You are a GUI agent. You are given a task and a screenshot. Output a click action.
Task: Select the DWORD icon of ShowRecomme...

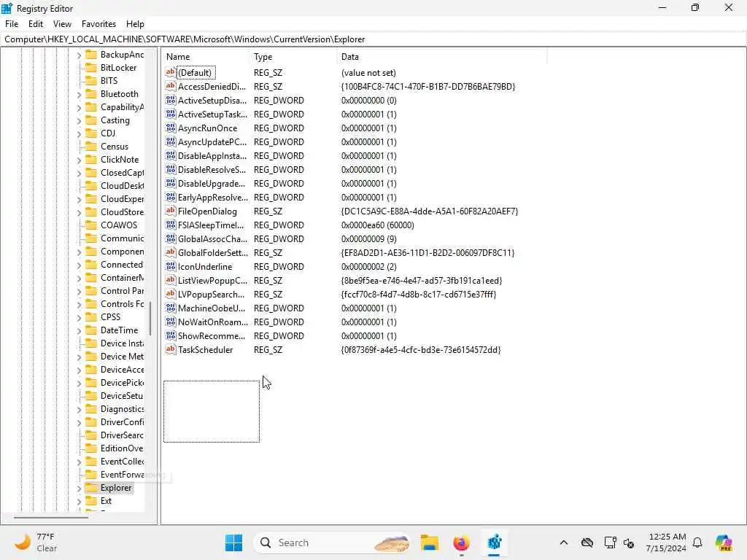point(171,335)
